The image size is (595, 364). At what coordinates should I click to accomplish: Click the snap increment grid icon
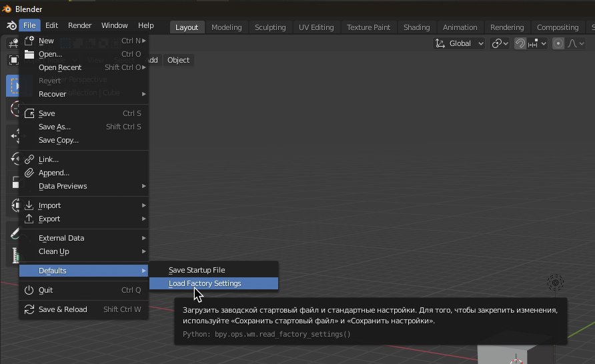pos(533,43)
